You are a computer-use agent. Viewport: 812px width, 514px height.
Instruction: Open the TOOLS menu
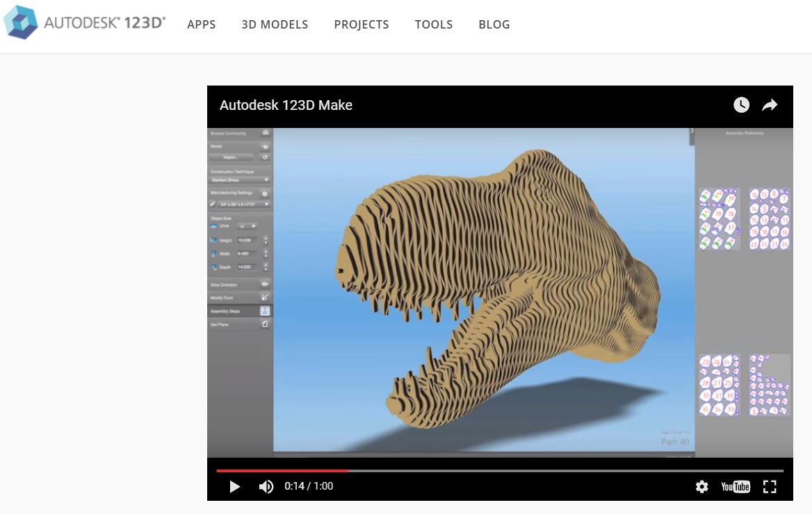click(433, 24)
